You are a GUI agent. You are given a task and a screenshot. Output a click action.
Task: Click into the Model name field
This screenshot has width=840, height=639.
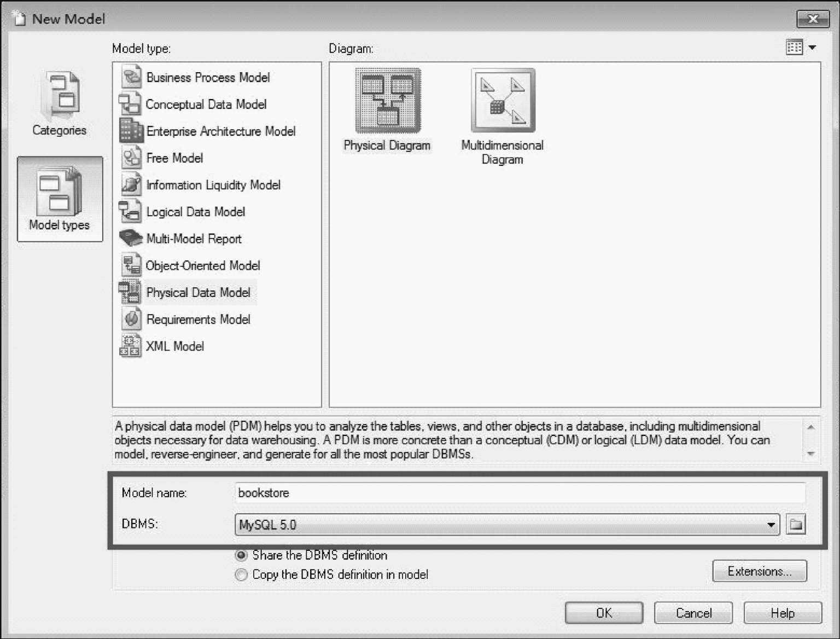tap(520, 493)
